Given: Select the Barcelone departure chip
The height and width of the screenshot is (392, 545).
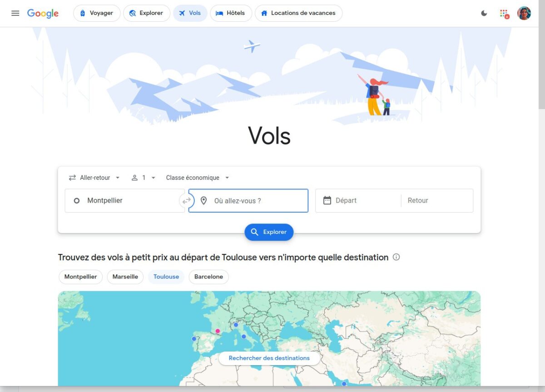Looking at the screenshot, I should 208,277.
